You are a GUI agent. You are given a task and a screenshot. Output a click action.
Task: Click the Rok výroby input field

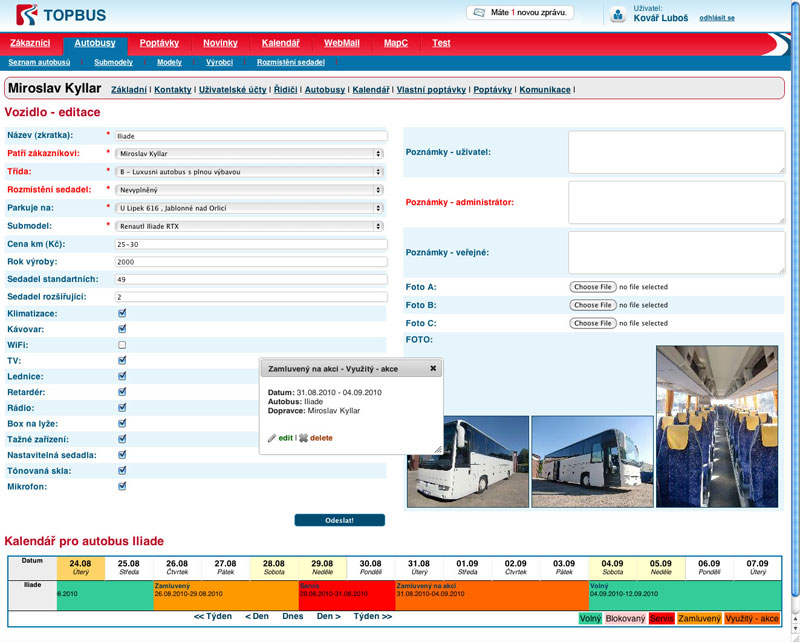251,262
